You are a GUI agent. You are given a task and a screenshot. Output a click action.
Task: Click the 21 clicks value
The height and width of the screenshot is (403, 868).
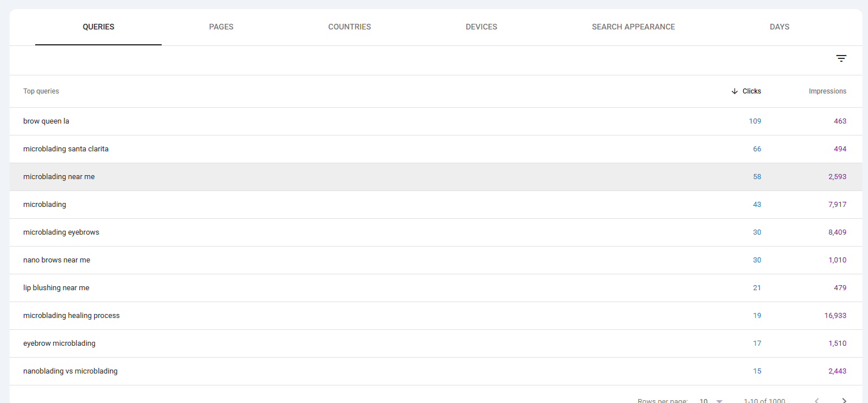click(x=757, y=288)
